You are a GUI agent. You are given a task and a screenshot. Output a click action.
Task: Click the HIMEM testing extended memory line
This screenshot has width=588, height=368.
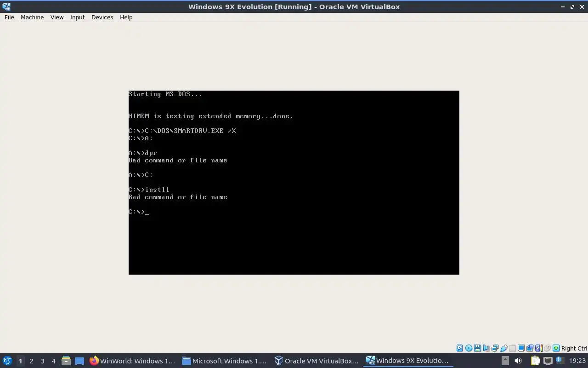click(211, 116)
